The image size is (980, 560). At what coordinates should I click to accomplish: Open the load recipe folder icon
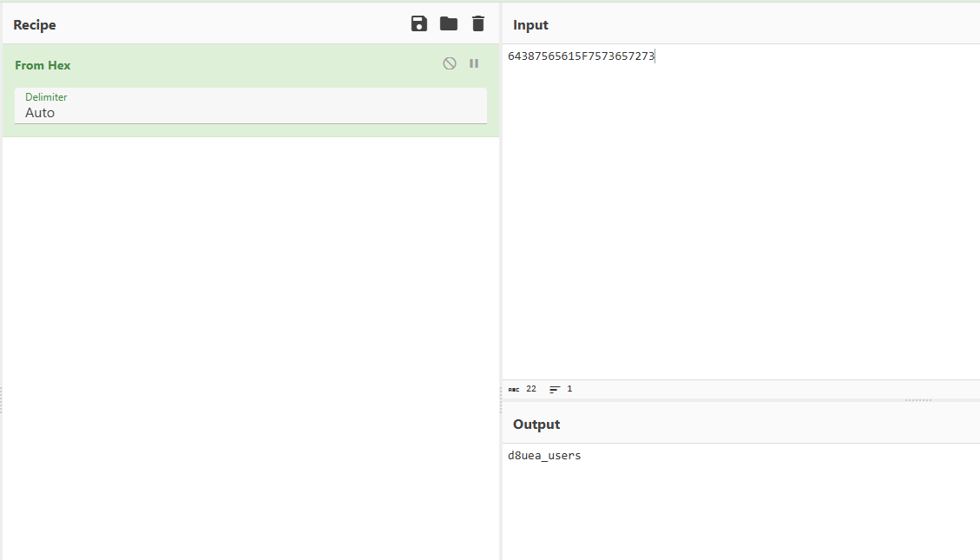coord(448,24)
